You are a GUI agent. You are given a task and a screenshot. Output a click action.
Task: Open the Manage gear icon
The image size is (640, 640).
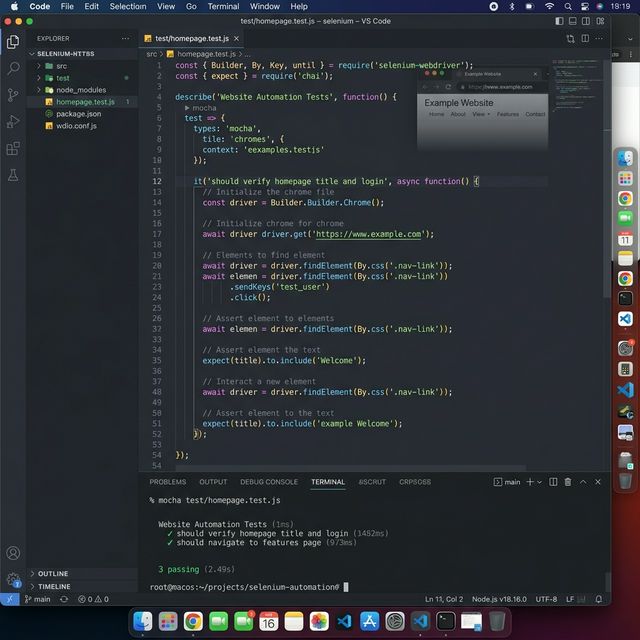pyautogui.click(x=13, y=579)
